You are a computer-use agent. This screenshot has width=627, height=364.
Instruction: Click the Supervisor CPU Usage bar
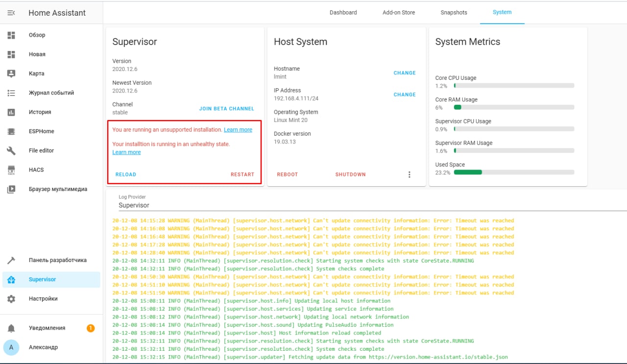pyautogui.click(x=514, y=129)
